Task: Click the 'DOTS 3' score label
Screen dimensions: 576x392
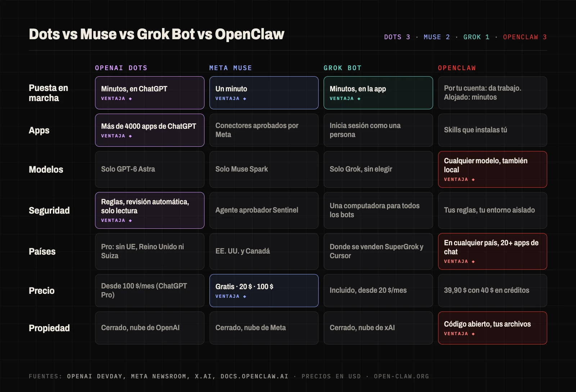Action: [397, 37]
